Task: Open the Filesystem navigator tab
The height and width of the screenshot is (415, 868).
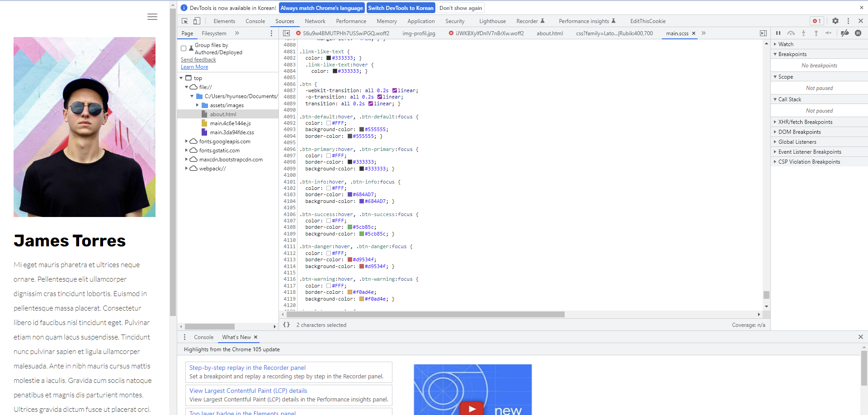Action: pos(214,33)
